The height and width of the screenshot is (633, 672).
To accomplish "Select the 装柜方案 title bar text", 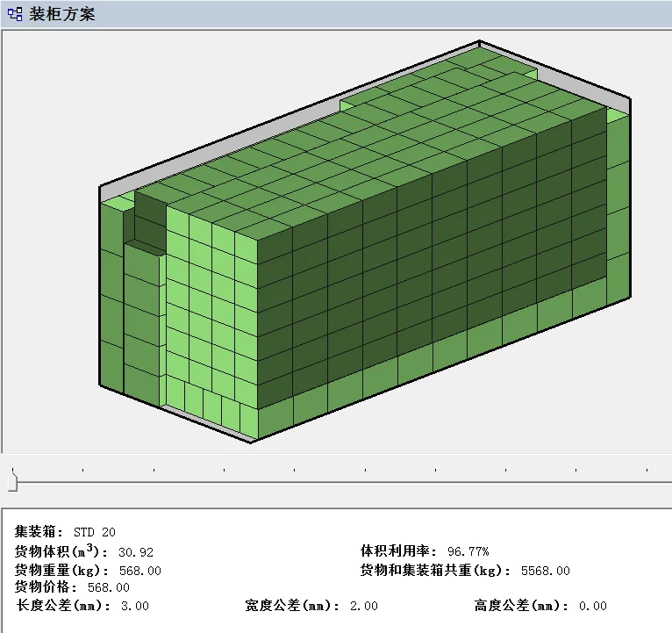I will 62,14.
